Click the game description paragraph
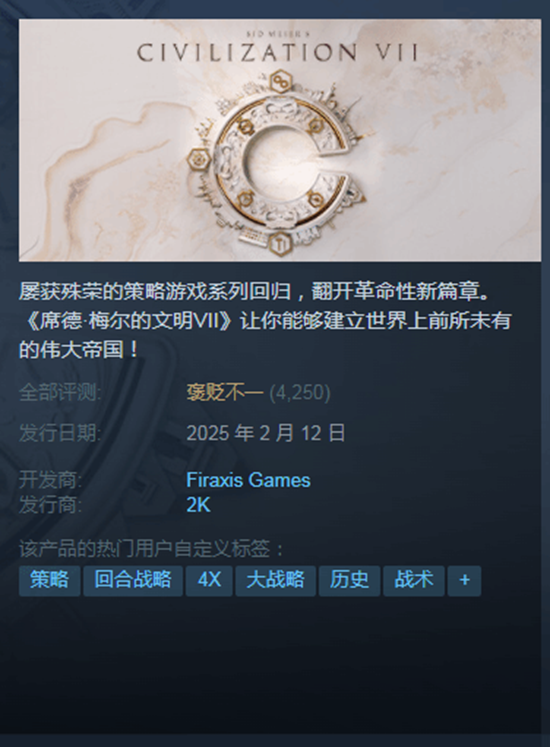This screenshot has height=747, width=550. pos(265,321)
